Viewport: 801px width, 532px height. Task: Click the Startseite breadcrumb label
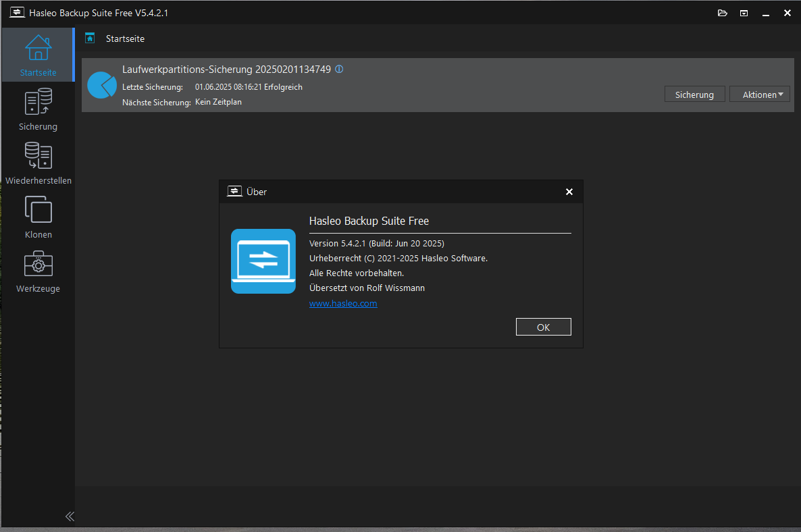pos(125,38)
